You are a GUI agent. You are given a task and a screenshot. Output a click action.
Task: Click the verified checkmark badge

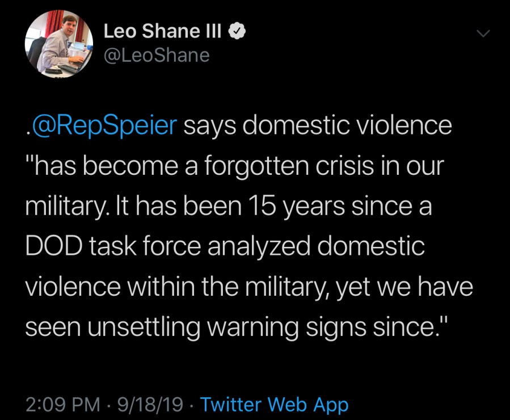point(237,32)
